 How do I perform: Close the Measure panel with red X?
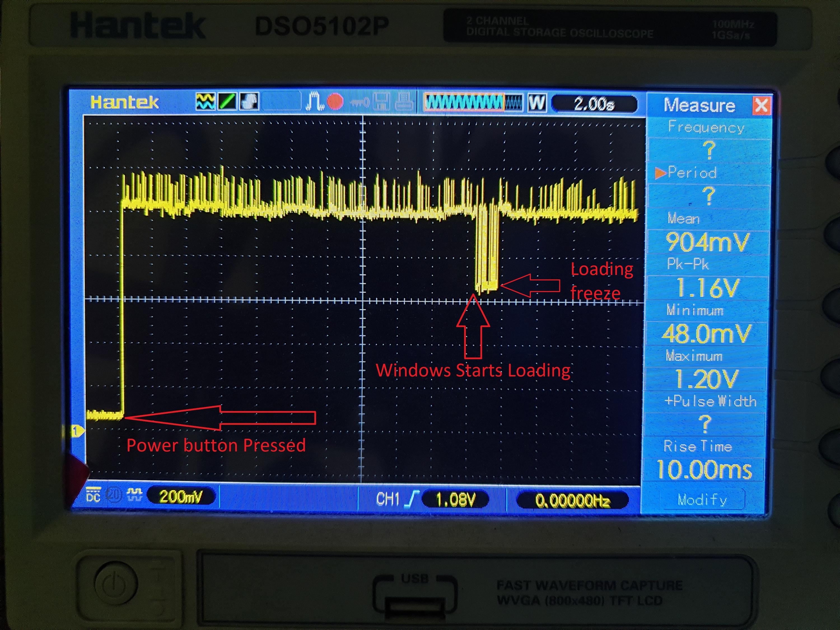click(761, 106)
